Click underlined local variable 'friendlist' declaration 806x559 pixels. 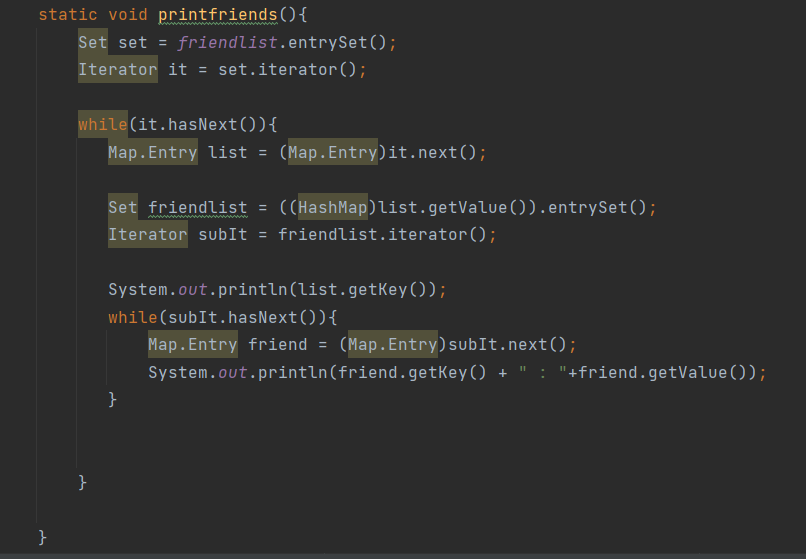[x=198, y=208]
